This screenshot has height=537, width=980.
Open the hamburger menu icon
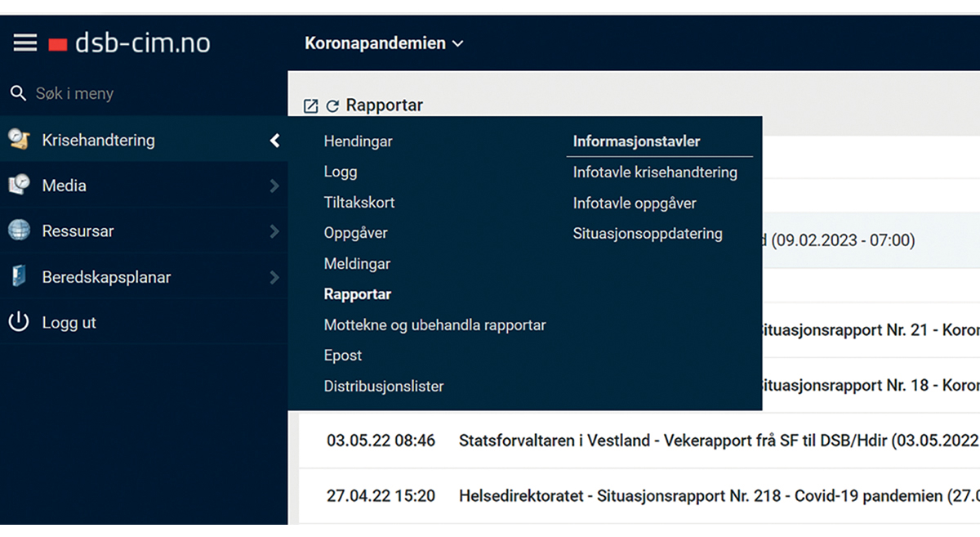(25, 43)
